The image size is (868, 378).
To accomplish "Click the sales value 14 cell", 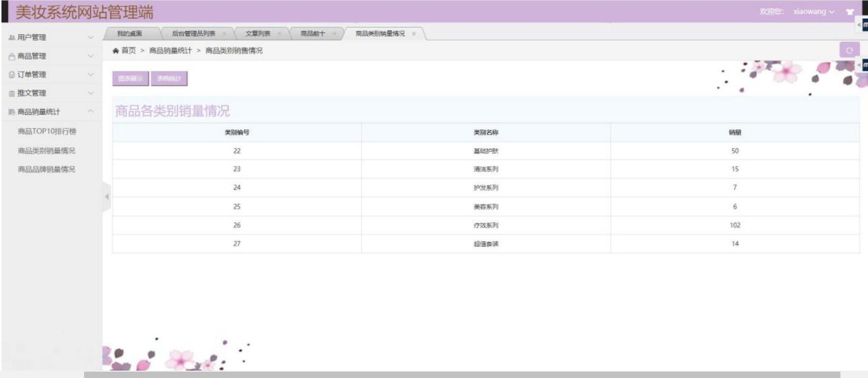I will tap(735, 244).
